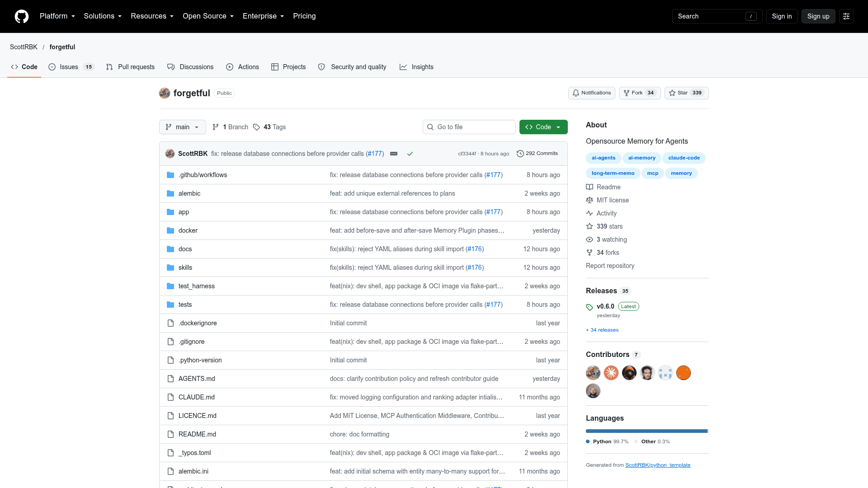Open the + 34 releases link
Viewport: 868px width, 488px height.
pyautogui.click(x=602, y=330)
